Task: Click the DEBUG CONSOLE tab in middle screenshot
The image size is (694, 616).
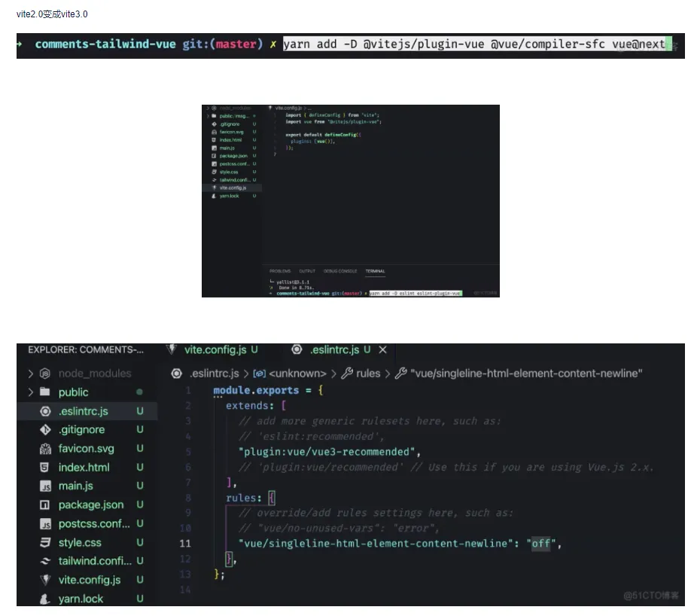Action: pyautogui.click(x=340, y=271)
